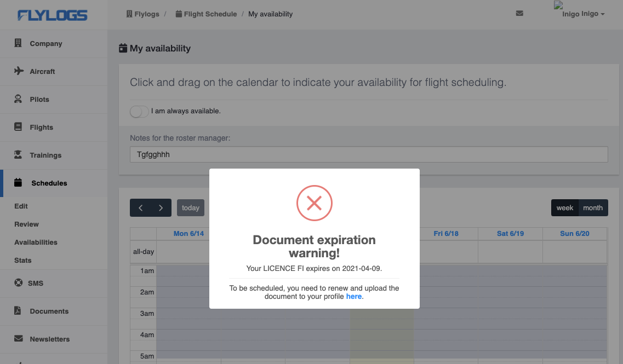Switch calendar to week view
The width and height of the screenshot is (623, 364).
[x=564, y=208]
